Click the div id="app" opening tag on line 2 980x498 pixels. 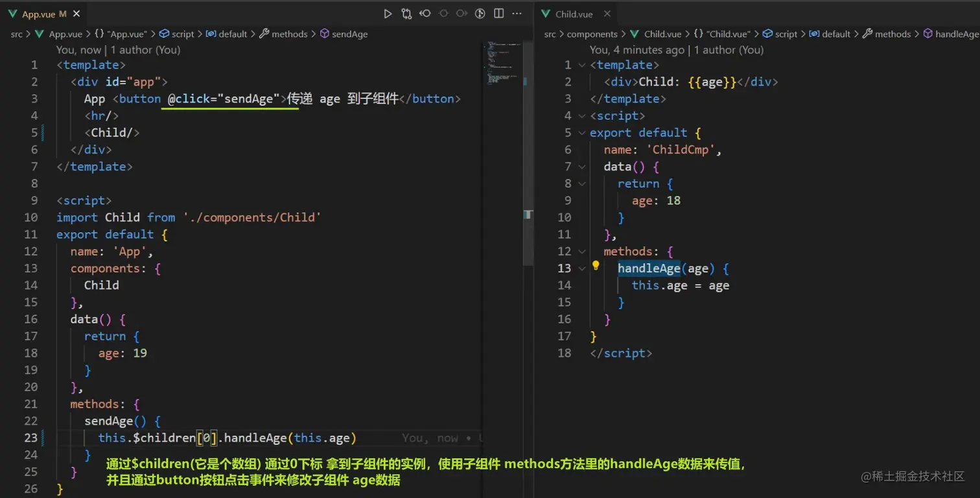pyautogui.click(x=119, y=82)
